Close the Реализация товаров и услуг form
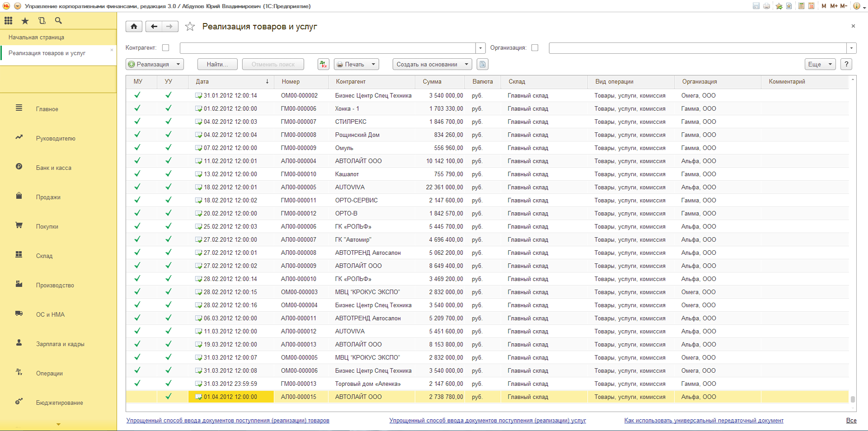Image resolution: width=868 pixels, height=431 pixels. click(853, 26)
